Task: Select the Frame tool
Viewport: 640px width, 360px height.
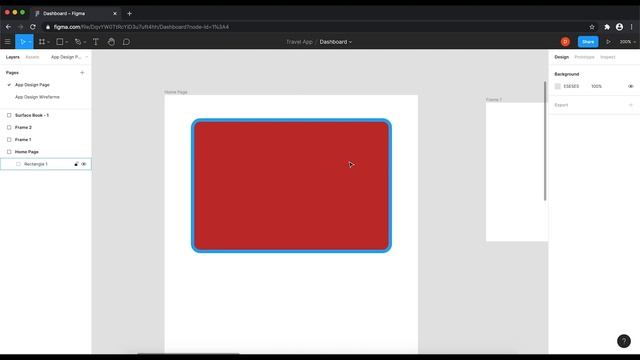Action: coord(42,42)
